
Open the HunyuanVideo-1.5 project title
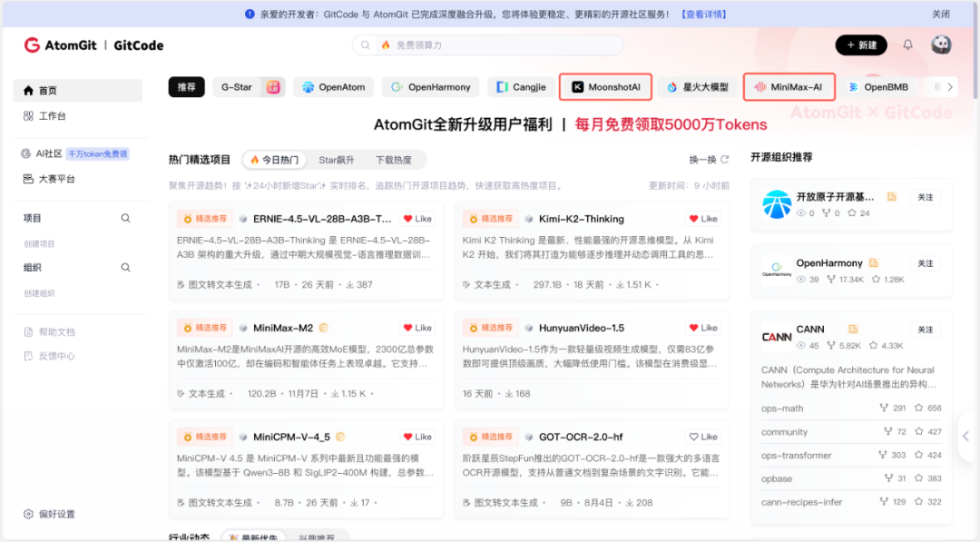(582, 328)
